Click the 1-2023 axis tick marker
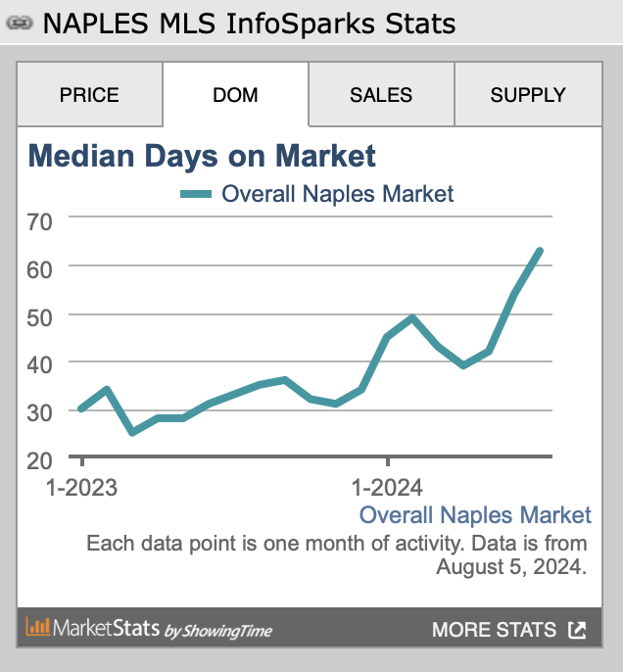623x672 pixels. click(82, 461)
